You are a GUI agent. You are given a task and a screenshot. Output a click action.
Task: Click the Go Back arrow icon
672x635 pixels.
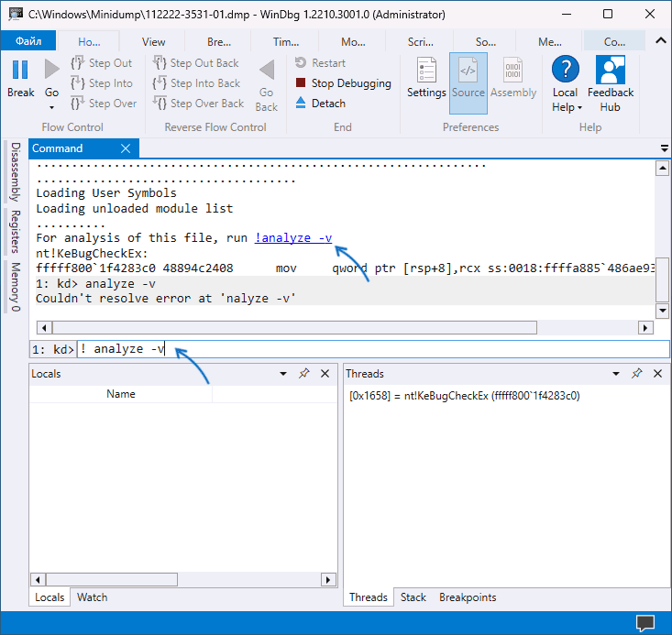point(267,70)
